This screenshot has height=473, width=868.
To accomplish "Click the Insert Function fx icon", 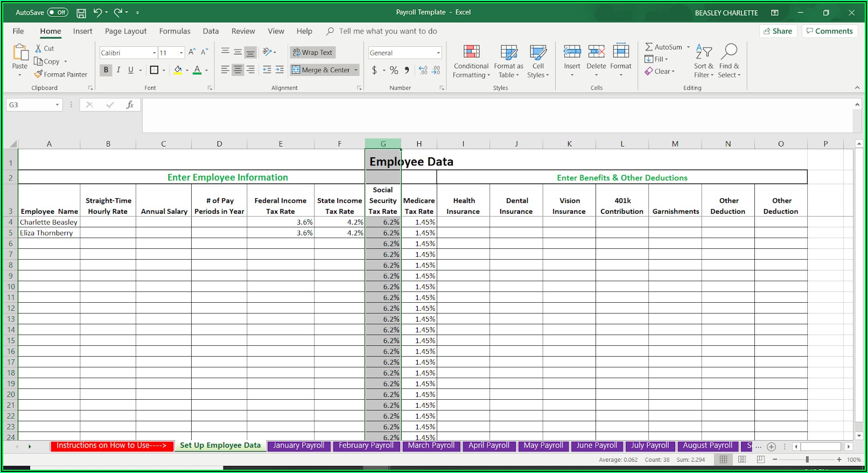I will (x=130, y=105).
